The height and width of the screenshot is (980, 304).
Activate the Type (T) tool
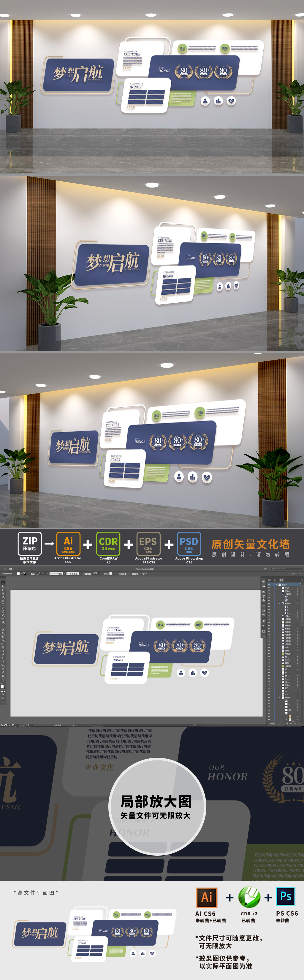3,604
